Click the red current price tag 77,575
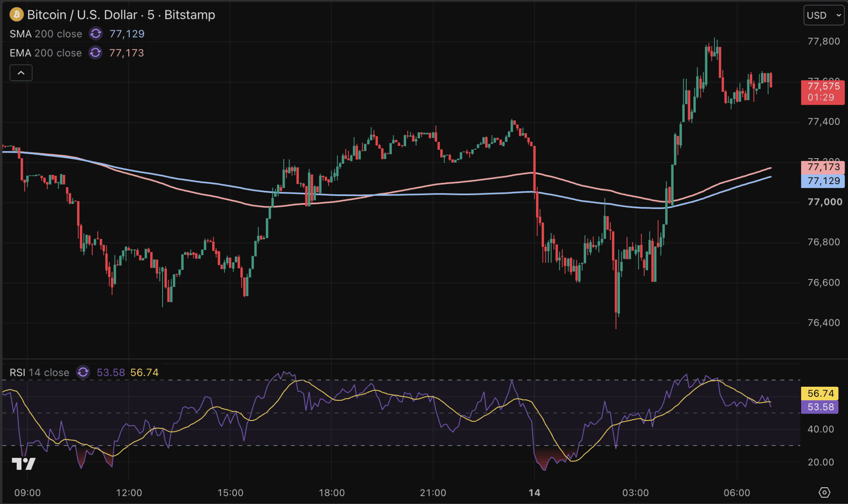848x504 pixels. (823, 92)
